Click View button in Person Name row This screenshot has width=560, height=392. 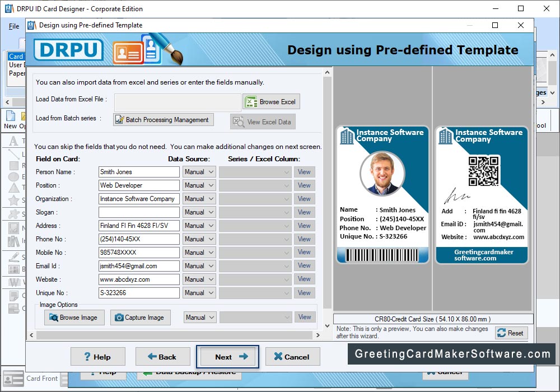pos(304,172)
